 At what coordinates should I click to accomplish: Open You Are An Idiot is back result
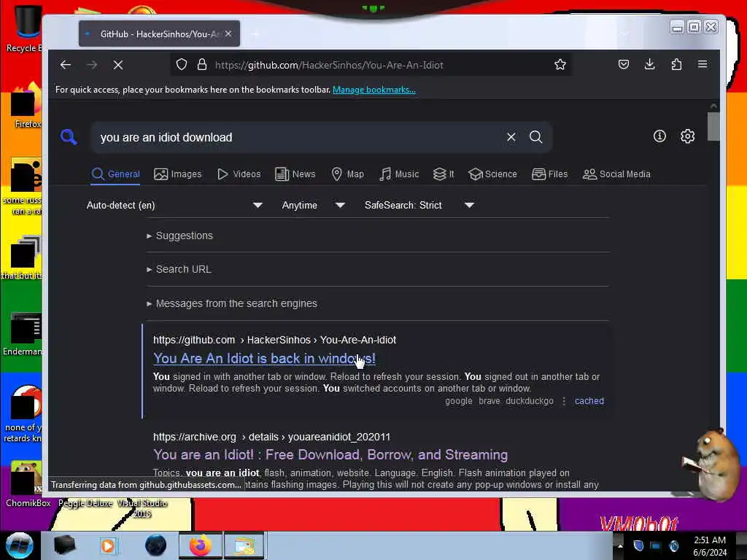(x=264, y=359)
